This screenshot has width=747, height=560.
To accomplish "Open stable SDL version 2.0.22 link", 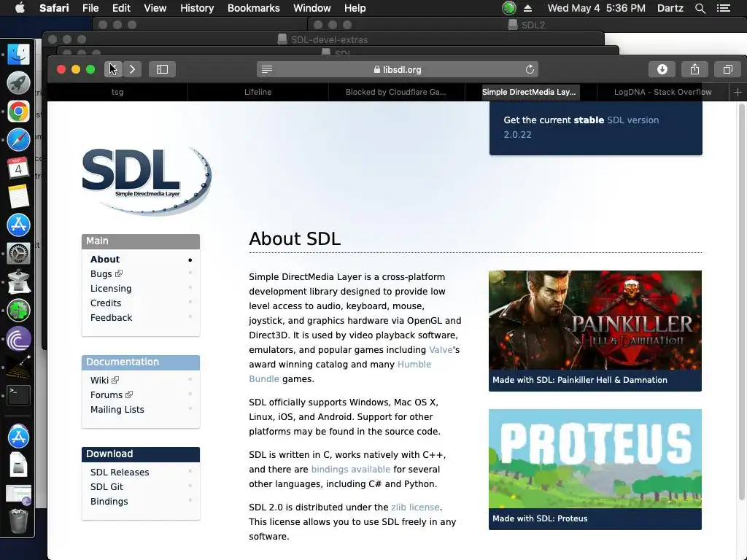I will [581, 127].
